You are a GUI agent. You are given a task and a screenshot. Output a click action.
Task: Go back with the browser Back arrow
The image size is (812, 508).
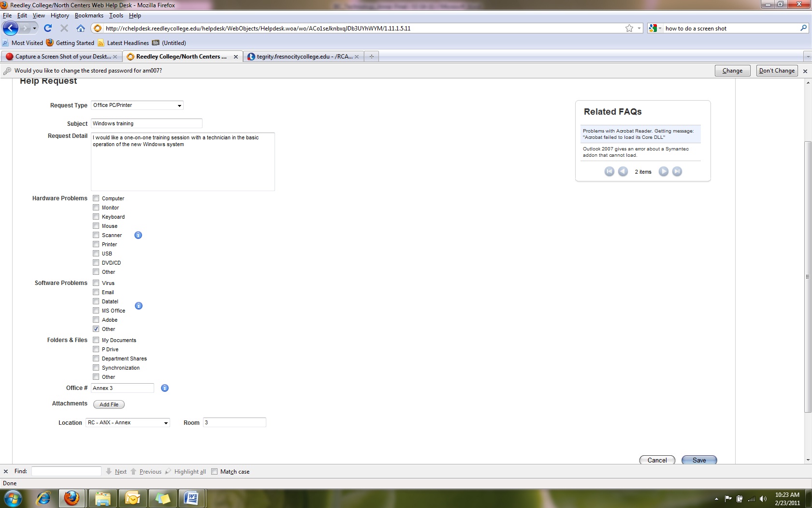coord(11,28)
